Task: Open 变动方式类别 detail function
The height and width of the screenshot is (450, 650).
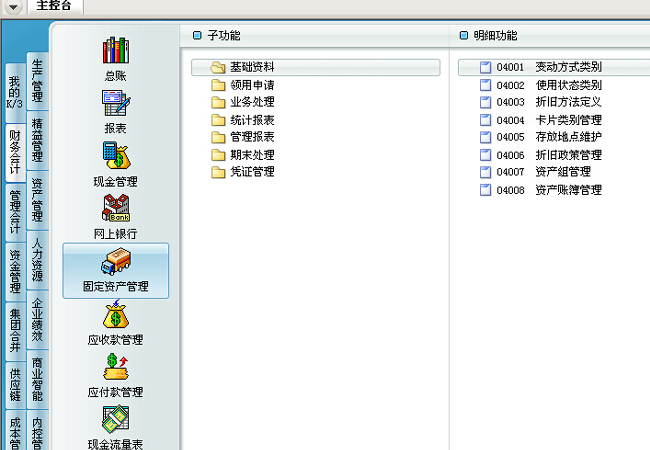Action: tap(568, 67)
